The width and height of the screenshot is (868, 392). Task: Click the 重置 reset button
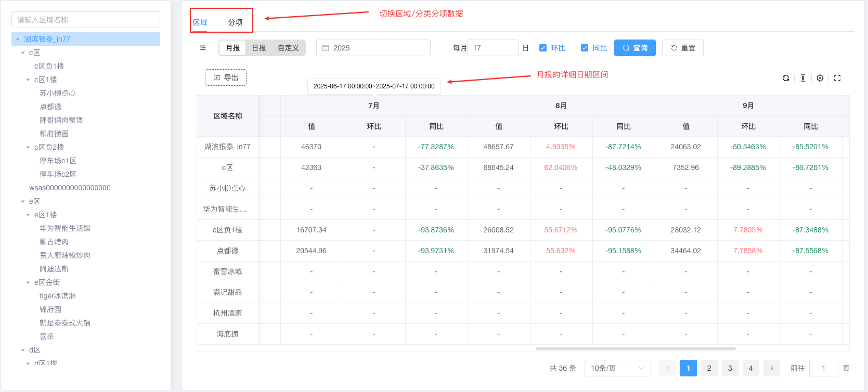coord(683,48)
